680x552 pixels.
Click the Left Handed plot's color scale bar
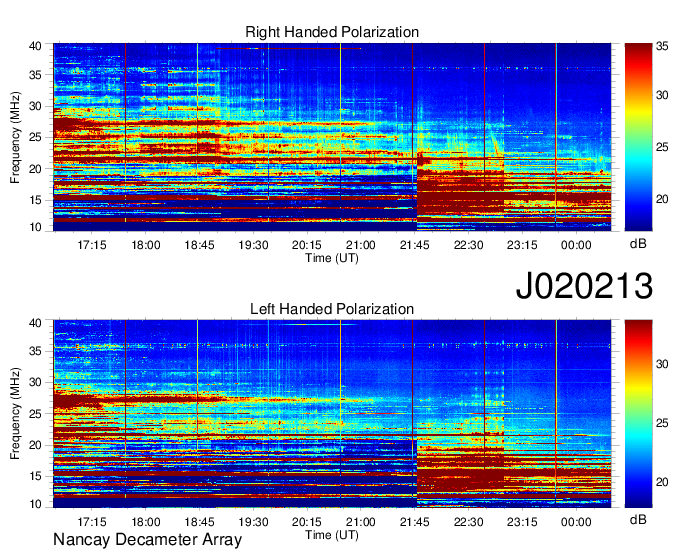(638, 413)
